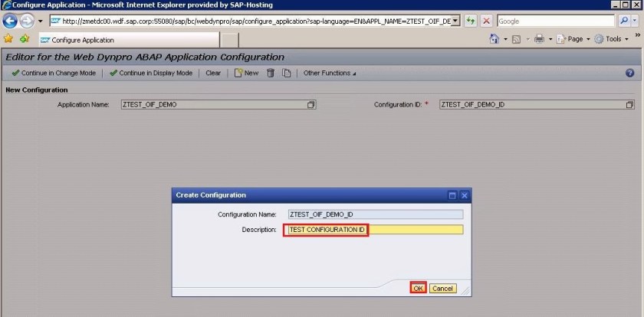Click the RSS feeds icon

pos(517,39)
